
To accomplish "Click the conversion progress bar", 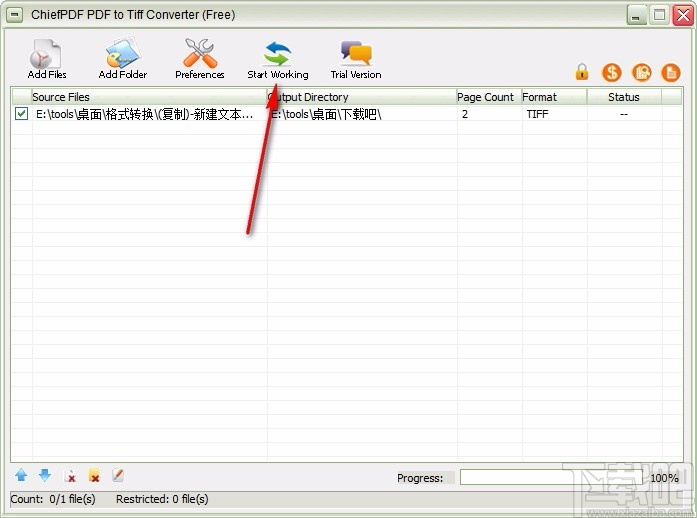I will click(552, 478).
